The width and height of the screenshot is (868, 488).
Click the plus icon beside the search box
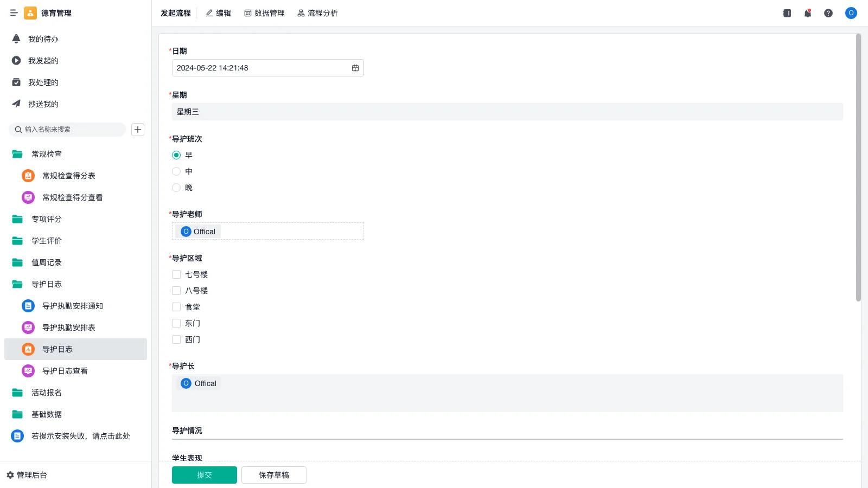pos(138,130)
